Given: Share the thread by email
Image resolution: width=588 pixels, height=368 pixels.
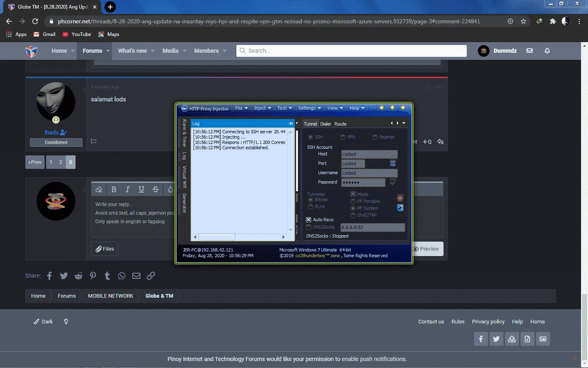Looking at the screenshot, I should point(136,276).
